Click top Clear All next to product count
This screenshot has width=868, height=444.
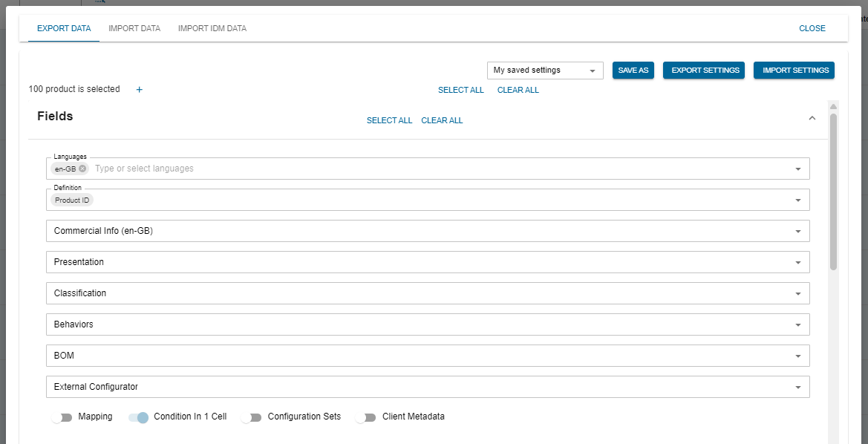(518, 90)
